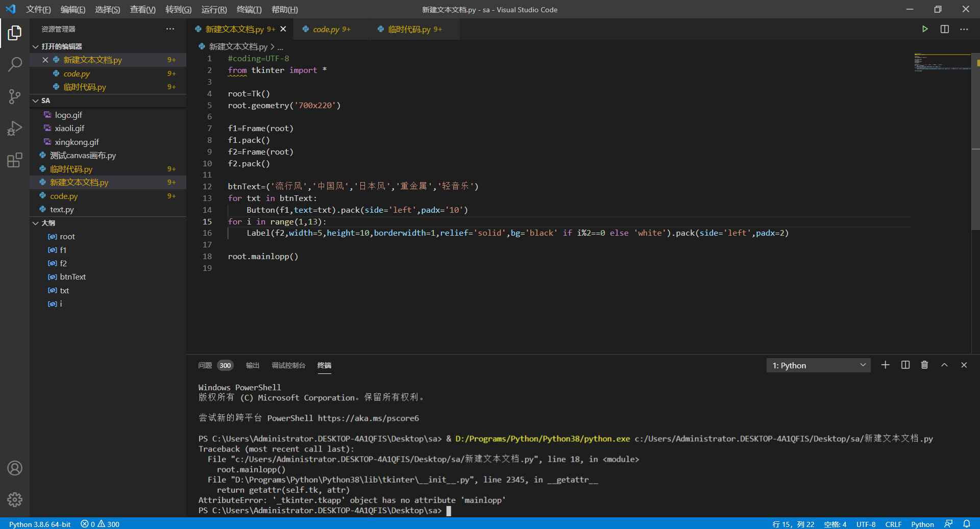
Task: Jump to btnText symbol in outline
Action: (x=108, y=276)
